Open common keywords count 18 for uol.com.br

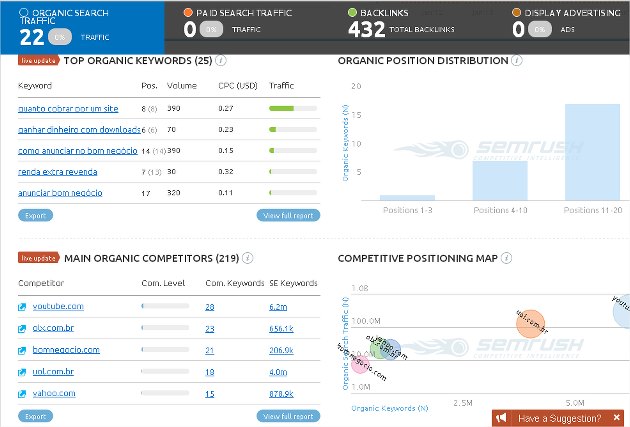point(210,372)
